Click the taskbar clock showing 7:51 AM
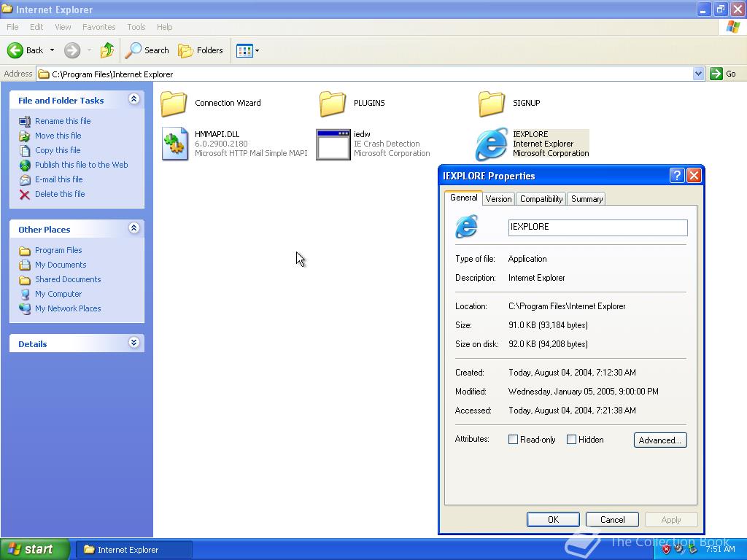The height and width of the screenshot is (560, 747). pyautogui.click(x=720, y=550)
